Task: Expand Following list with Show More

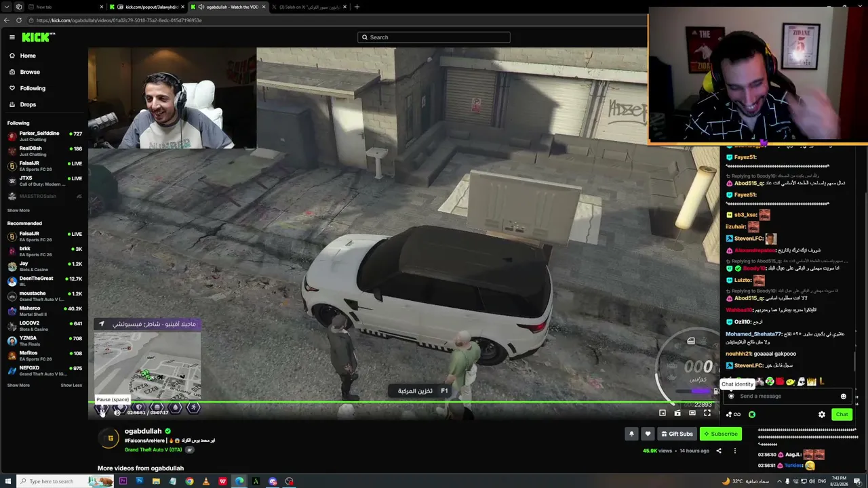Action: pos(18,211)
